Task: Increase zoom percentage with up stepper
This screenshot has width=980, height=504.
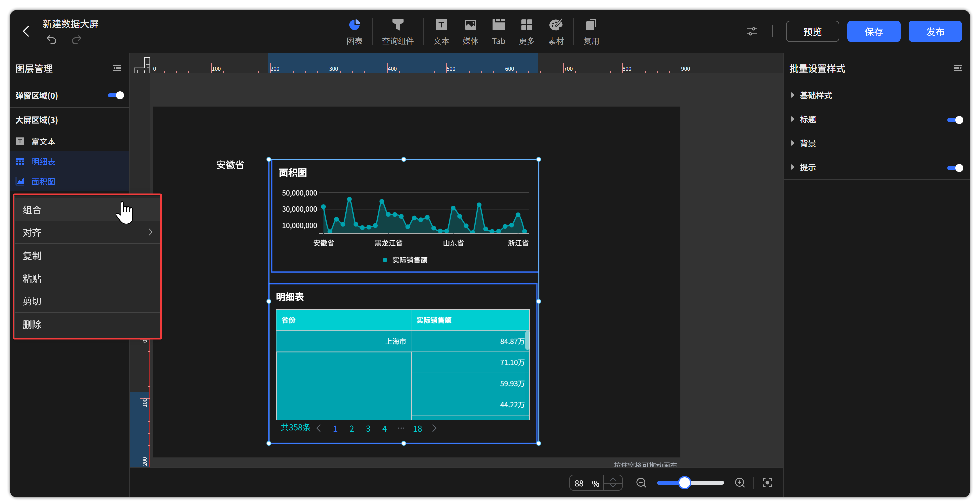Action: tap(613, 479)
